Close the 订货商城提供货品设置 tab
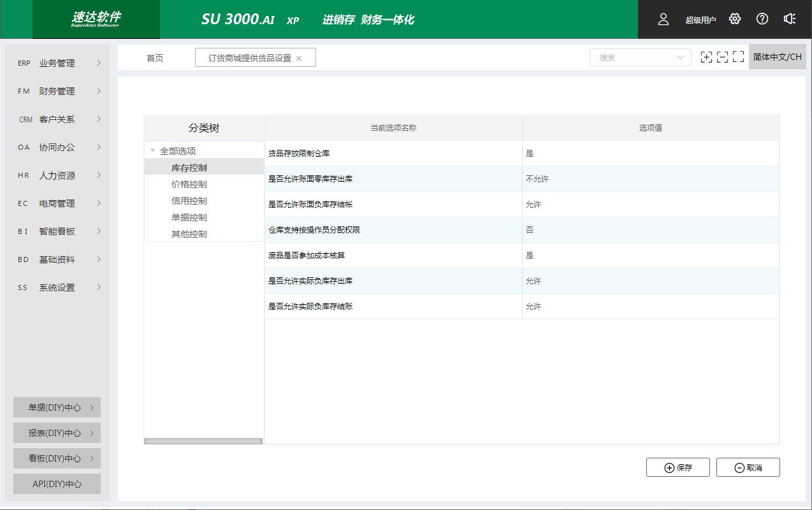Image resolution: width=812 pixels, height=510 pixels. tap(299, 58)
